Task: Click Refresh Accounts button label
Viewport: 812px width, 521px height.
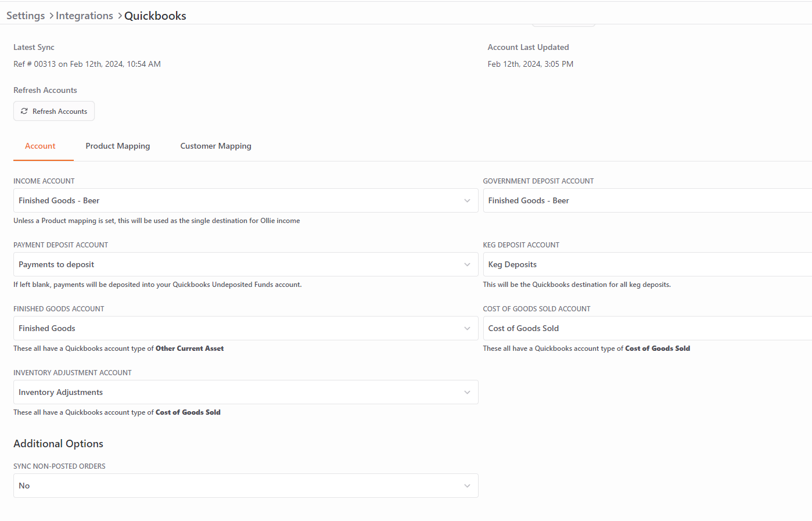Action: coord(60,111)
